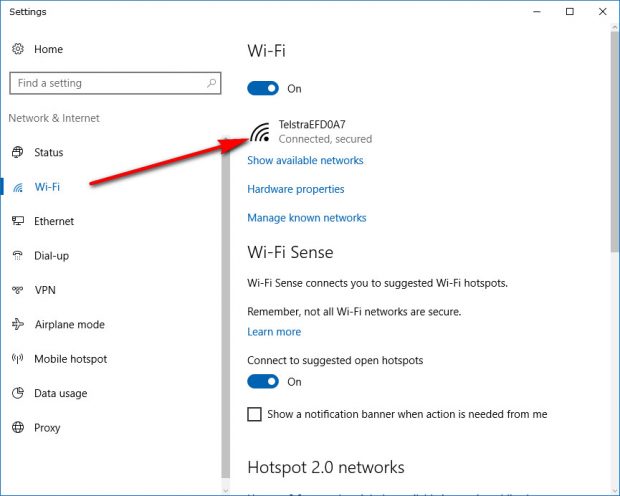This screenshot has width=620, height=496.
Task: Select the Ethernet monitor icon
Action: click(17, 221)
